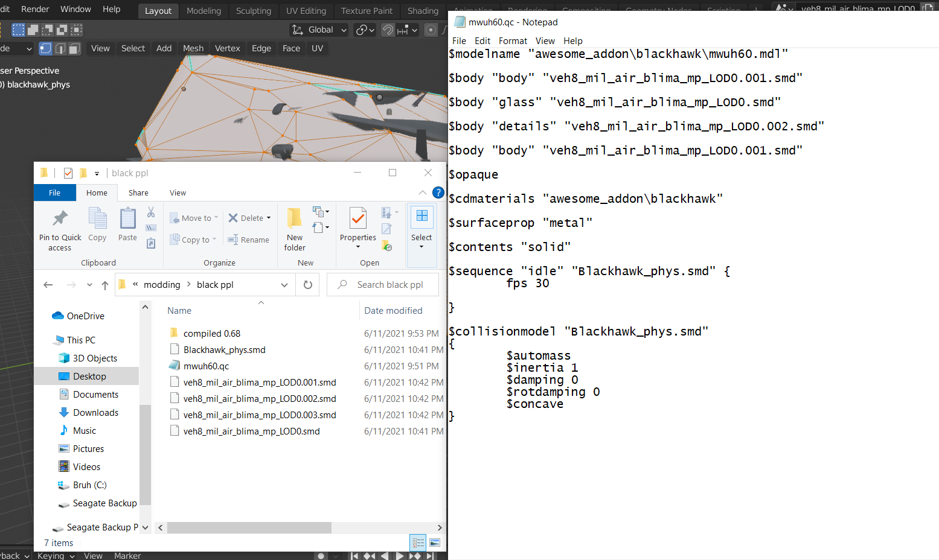Expand the address bar history dropdown
939x560 pixels.
coord(284,285)
